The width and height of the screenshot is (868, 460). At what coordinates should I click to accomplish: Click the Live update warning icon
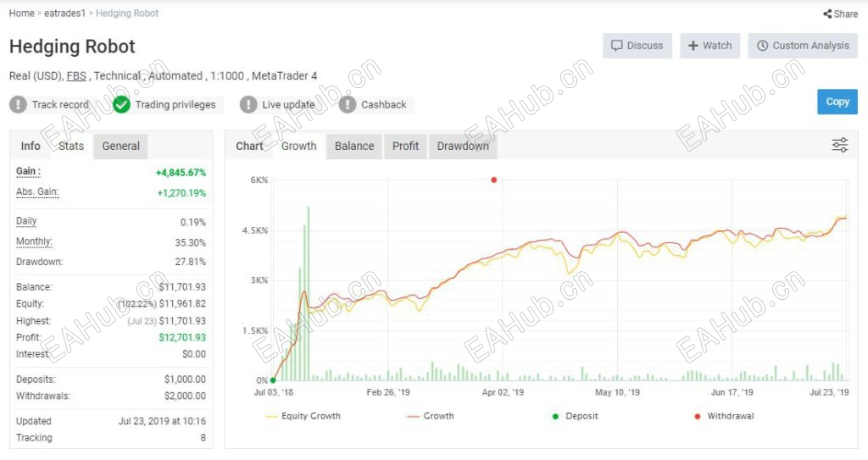tap(248, 104)
